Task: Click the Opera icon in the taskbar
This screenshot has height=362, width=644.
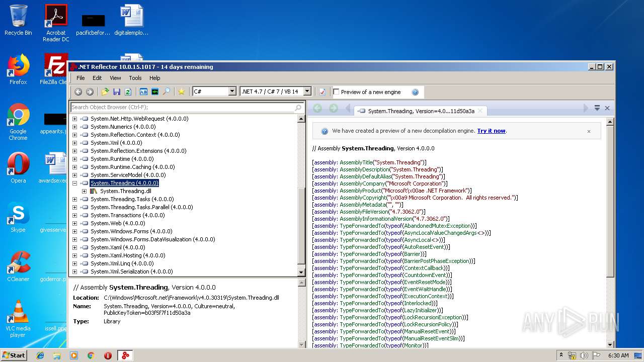Action: pos(108,355)
